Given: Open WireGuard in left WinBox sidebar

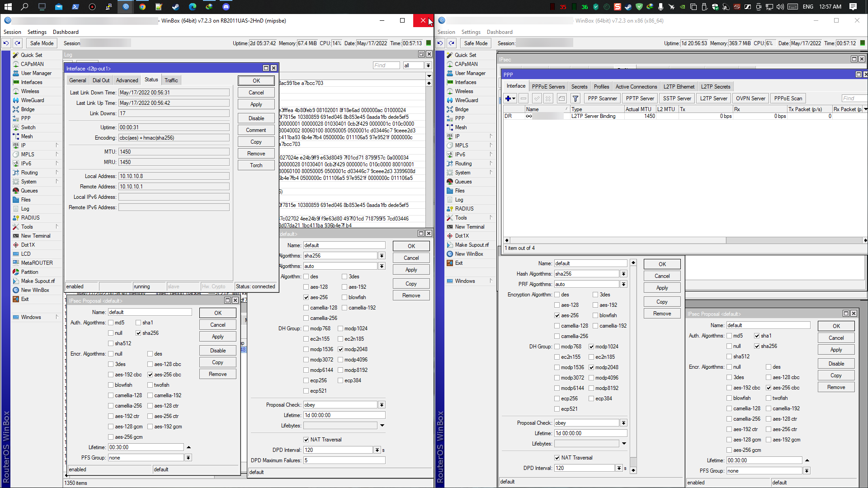Looking at the screenshot, I should tap(33, 100).
